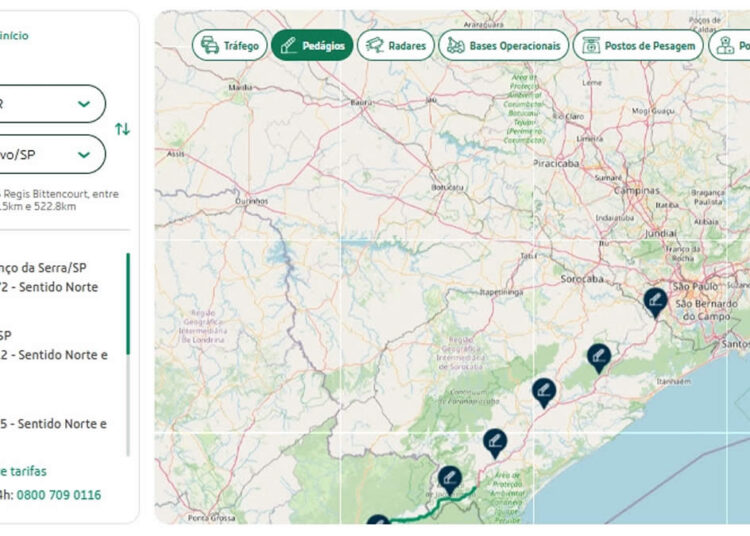Open the tarifas link
This screenshot has height=536, width=750.
point(24,471)
